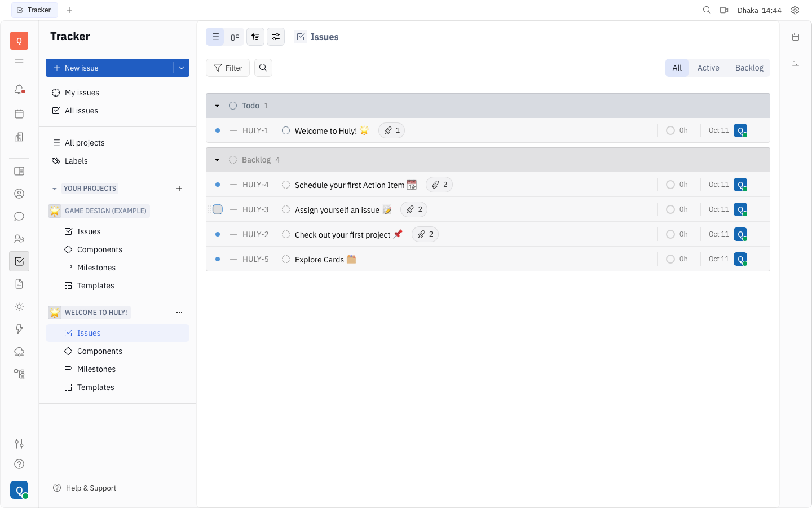The width and height of the screenshot is (812, 508).
Task: Open the Tracker checkbox icon in sidebar
Action: click(19, 261)
